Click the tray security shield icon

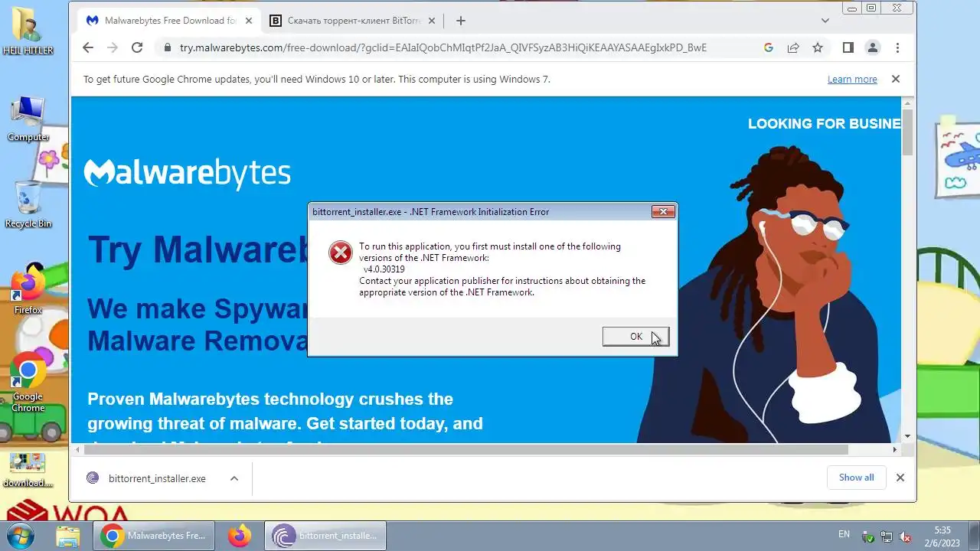coord(868,536)
